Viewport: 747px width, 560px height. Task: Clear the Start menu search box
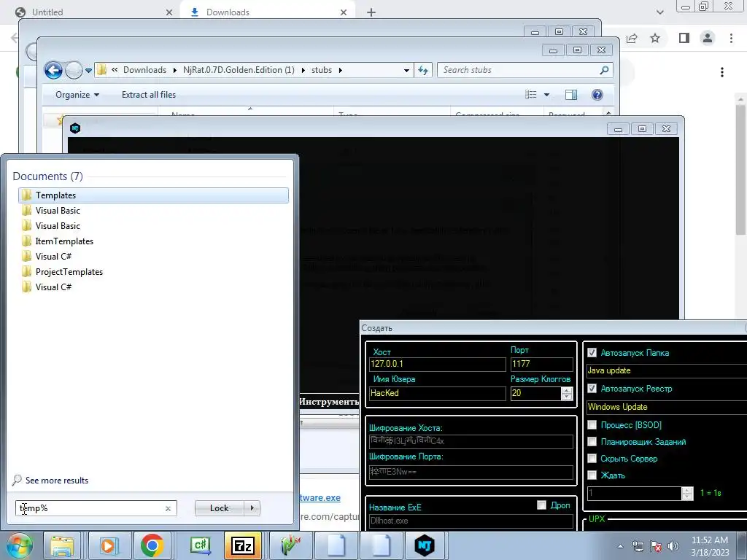(x=168, y=508)
